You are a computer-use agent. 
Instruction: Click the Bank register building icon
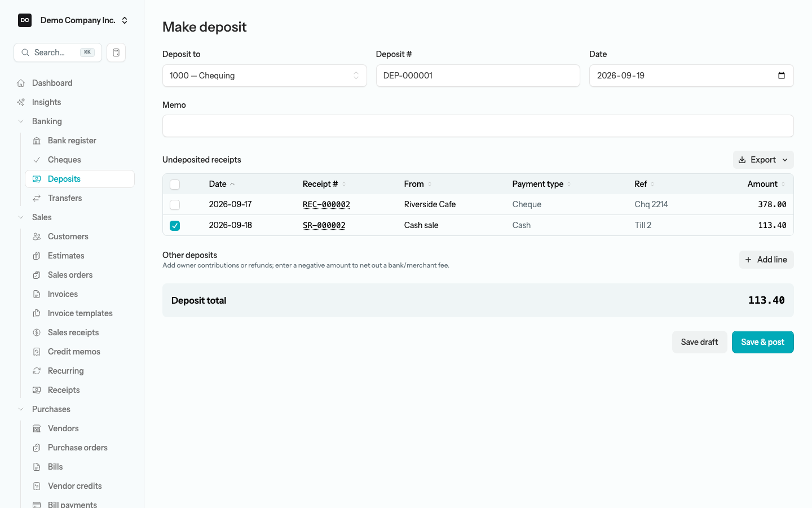coord(37,141)
